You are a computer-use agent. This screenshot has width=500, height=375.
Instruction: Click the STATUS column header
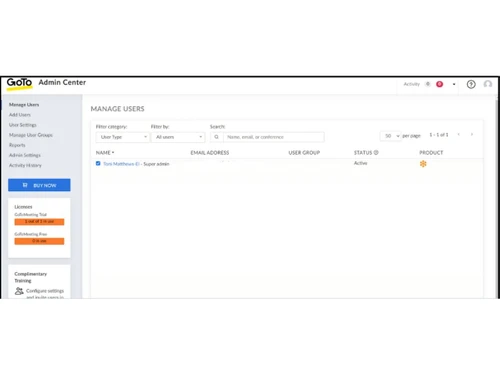pyautogui.click(x=363, y=152)
